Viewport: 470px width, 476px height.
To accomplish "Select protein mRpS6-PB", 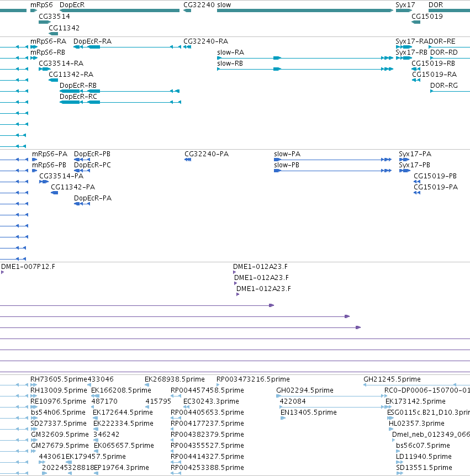I will (x=49, y=165).
